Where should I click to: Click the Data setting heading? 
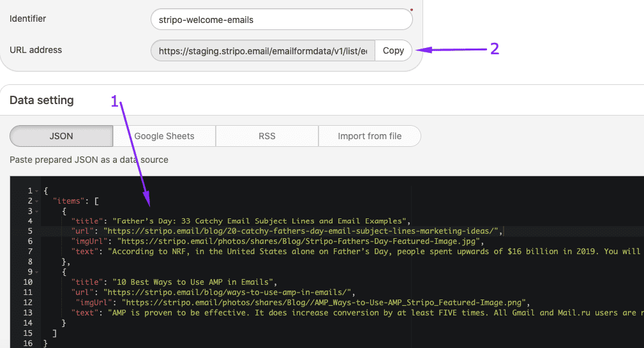(x=41, y=100)
